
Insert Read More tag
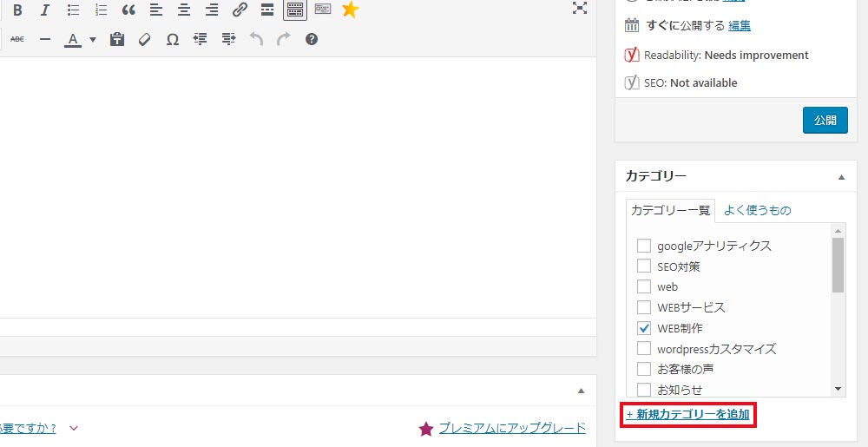pos(267,10)
